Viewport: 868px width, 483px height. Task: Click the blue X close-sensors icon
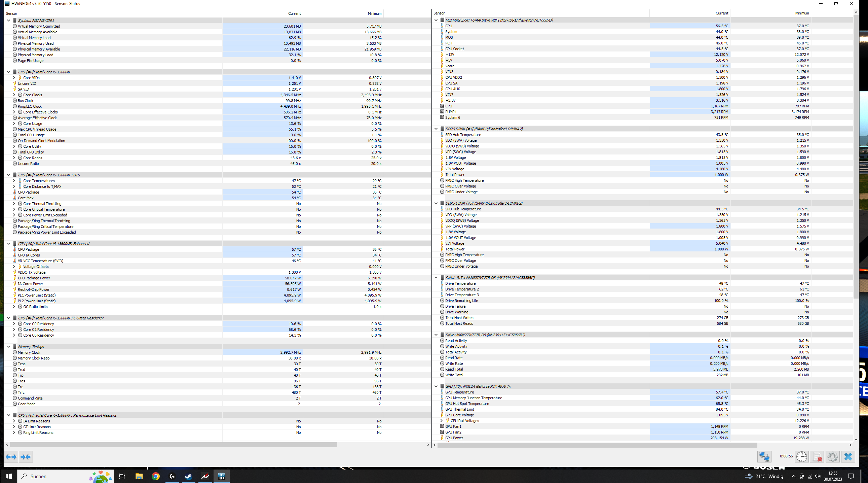click(848, 457)
